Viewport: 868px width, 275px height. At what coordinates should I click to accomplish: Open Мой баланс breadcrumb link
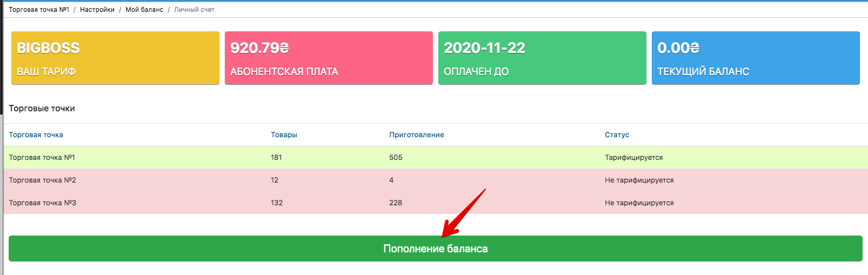(144, 10)
